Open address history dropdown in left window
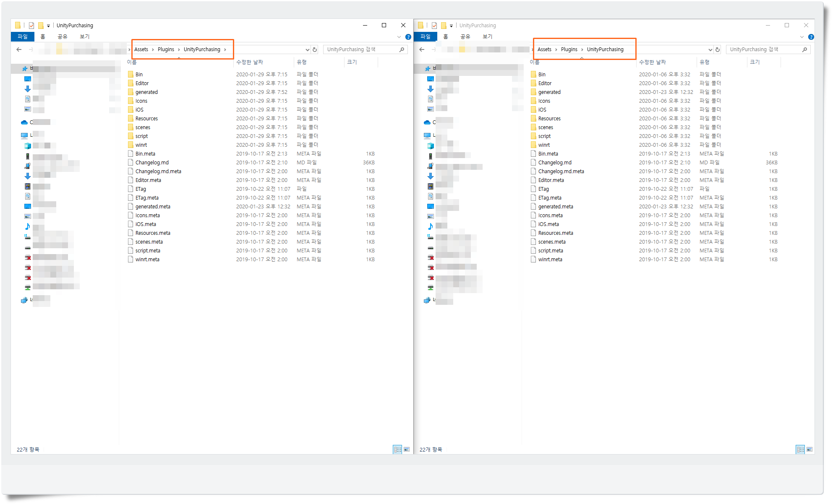The width and height of the screenshot is (833, 504). [x=307, y=49]
